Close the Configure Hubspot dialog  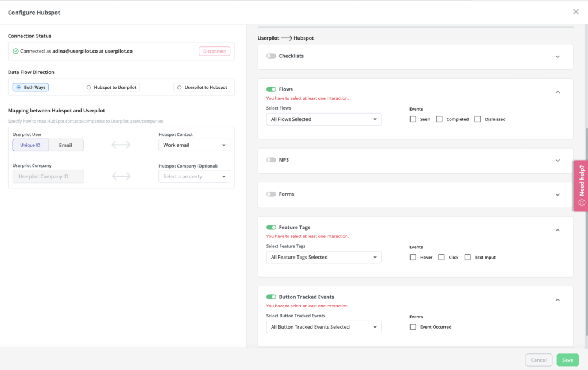click(x=575, y=12)
